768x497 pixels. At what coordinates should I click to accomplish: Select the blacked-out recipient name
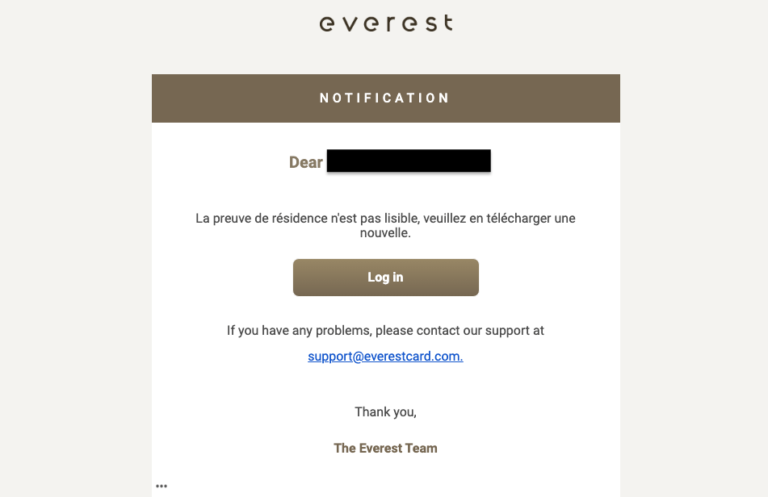[408, 161]
